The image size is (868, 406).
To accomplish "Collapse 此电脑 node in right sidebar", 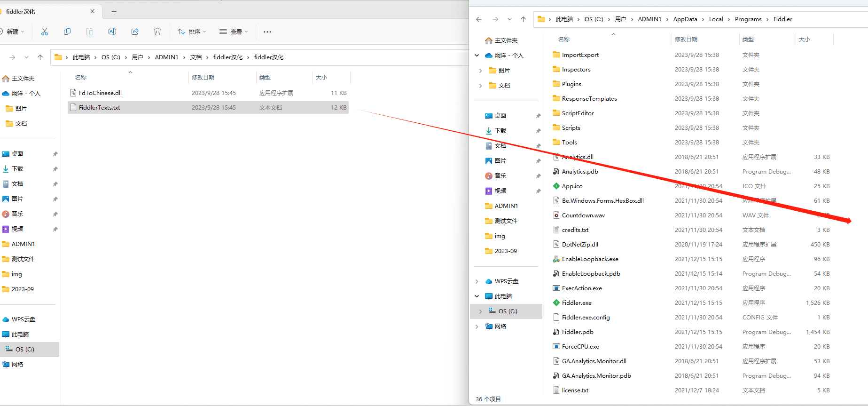I will tap(477, 296).
